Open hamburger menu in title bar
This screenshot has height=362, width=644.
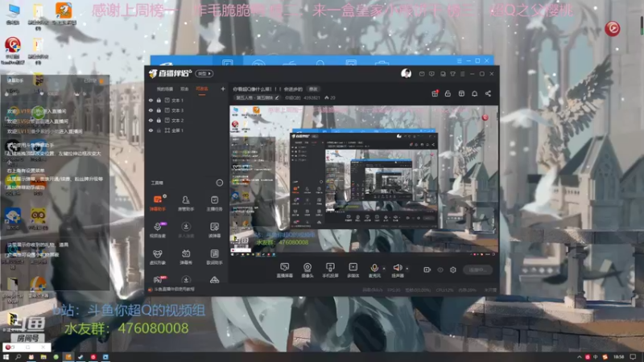click(462, 74)
